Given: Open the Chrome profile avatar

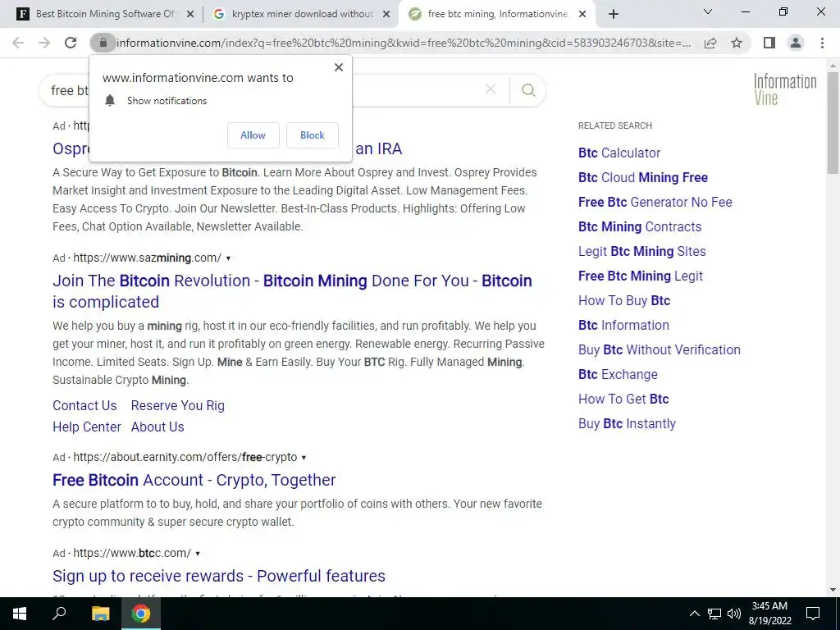Looking at the screenshot, I should pos(796,43).
